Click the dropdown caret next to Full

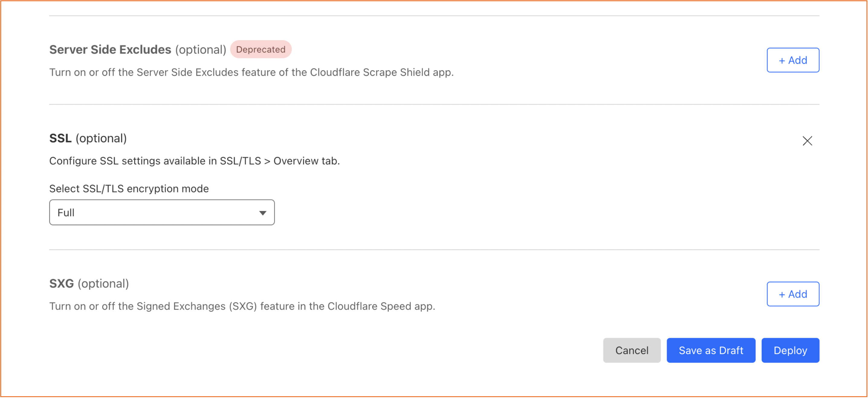tap(263, 212)
